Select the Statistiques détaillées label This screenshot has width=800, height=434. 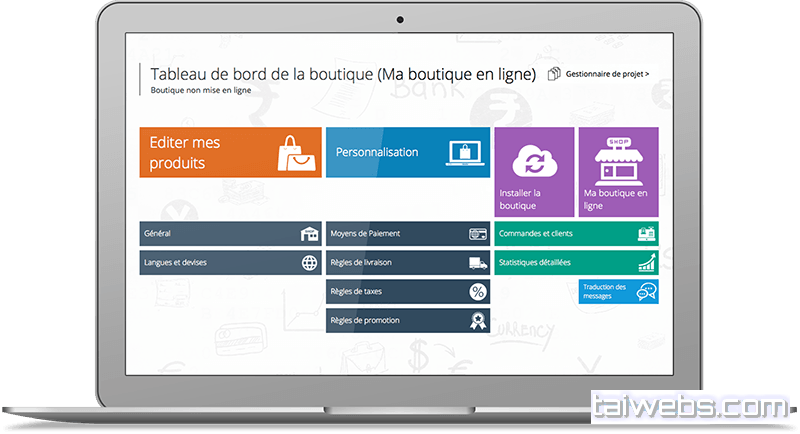point(535,263)
